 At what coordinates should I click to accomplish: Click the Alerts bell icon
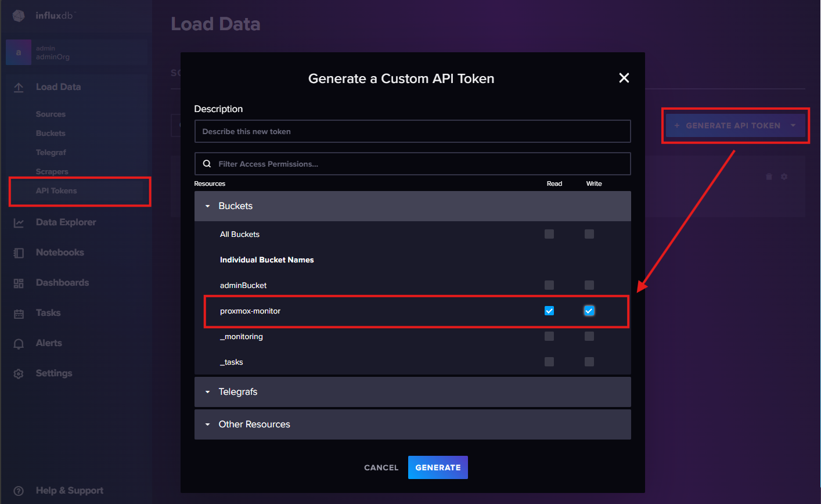[19, 344]
